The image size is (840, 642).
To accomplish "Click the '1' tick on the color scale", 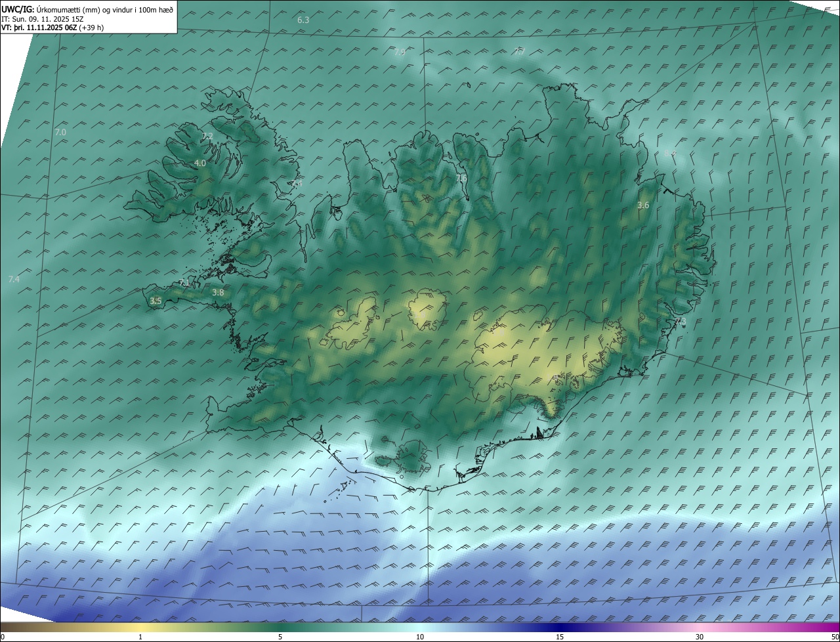I will [141, 637].
